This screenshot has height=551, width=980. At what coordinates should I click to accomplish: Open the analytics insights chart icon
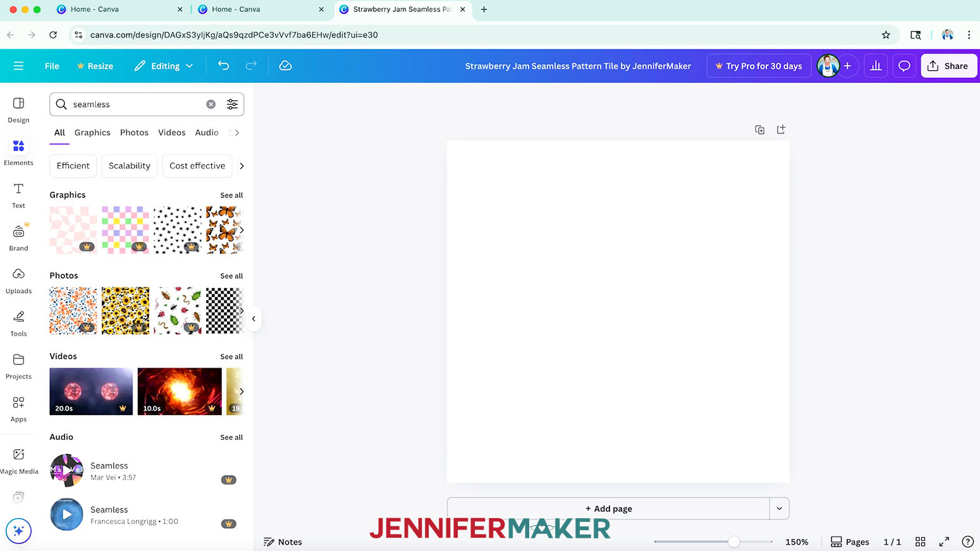pos(876,66)
